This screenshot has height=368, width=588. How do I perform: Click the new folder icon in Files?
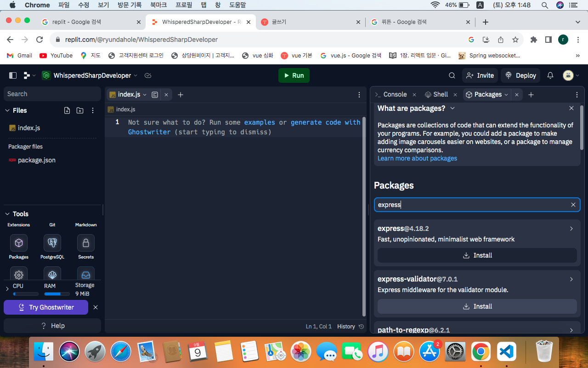pos(80,110)
